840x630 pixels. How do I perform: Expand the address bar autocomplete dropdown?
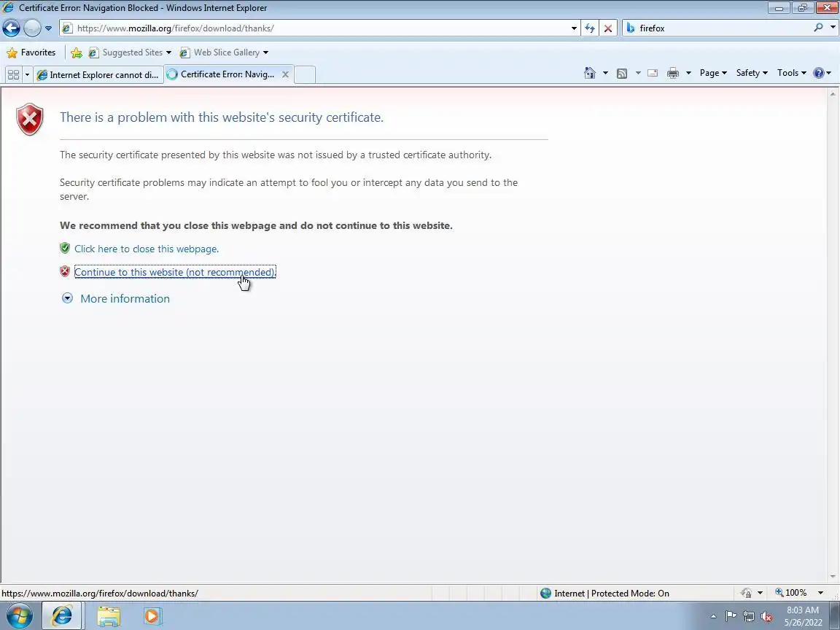click(x=574, y=28)
